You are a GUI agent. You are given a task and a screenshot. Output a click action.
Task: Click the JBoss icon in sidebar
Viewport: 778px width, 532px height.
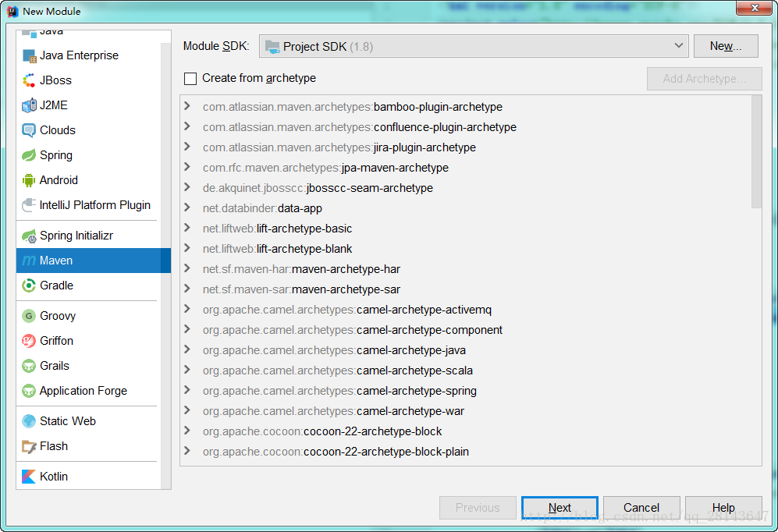(30, 80)
